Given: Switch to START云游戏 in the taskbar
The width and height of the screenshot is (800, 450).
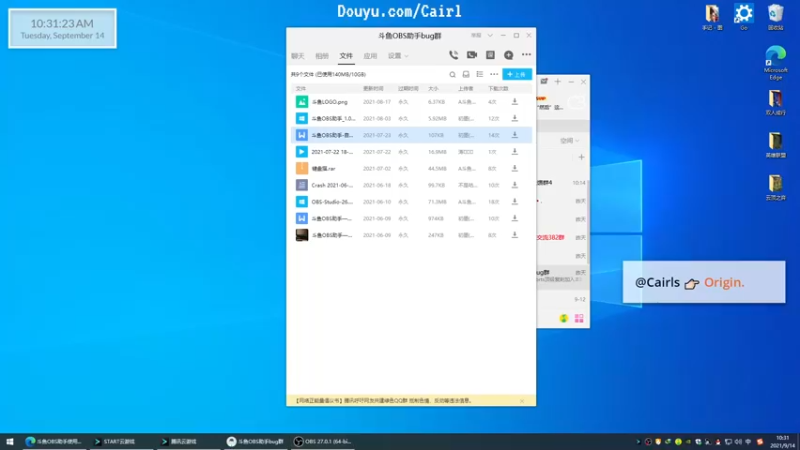Looking at the screenshot, I should (x=120, y=441).
